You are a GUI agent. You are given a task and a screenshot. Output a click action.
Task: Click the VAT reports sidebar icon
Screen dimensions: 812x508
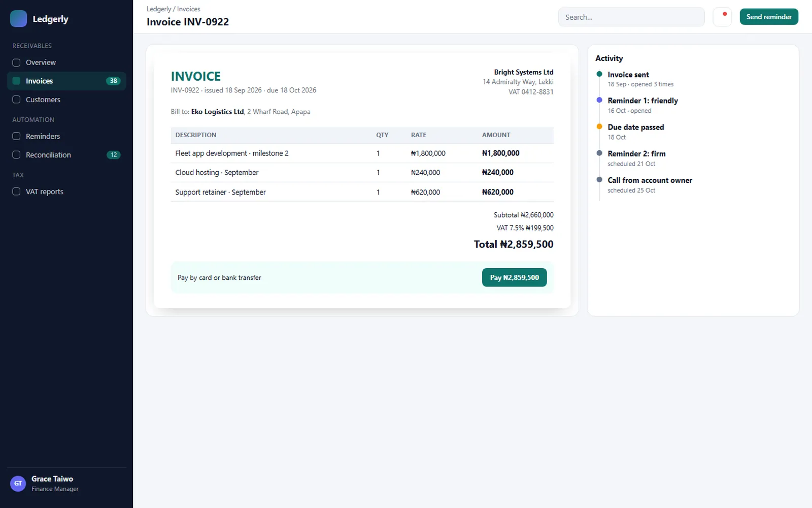click(x=16, y=192)
